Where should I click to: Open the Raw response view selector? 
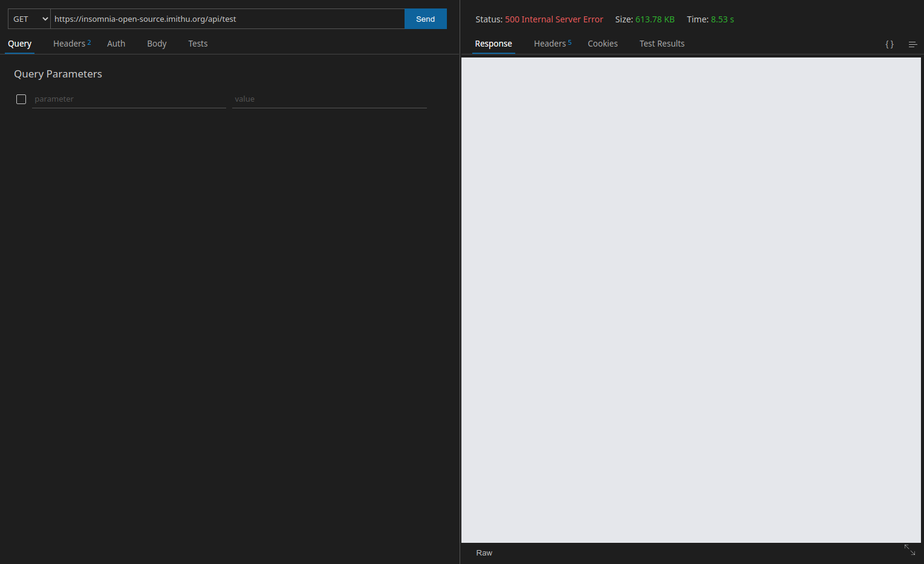click(x=484, y=553)
